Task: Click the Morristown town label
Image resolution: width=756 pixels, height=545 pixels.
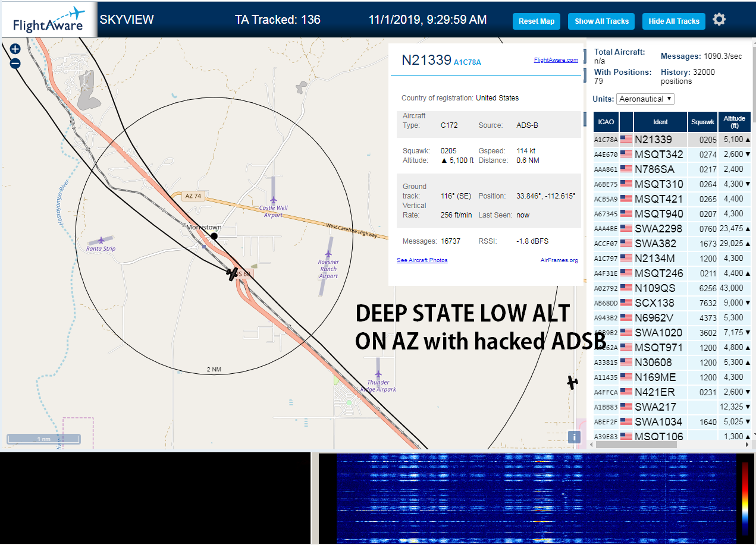Action: 204,228
